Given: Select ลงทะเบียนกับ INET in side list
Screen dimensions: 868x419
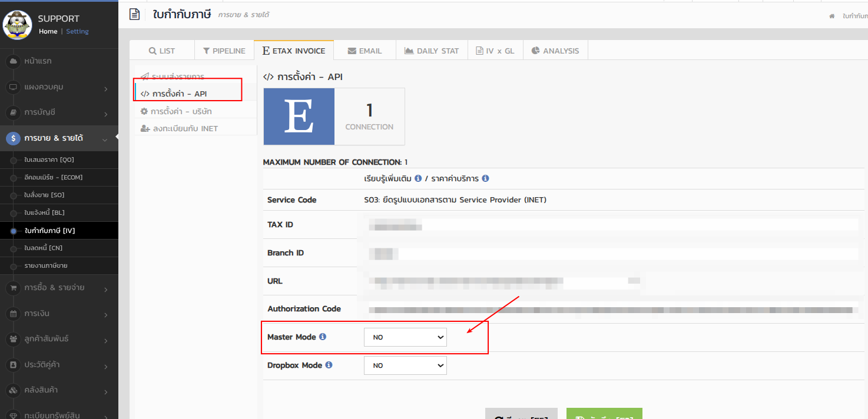Looking at the screenshot, I should point(185,128).
